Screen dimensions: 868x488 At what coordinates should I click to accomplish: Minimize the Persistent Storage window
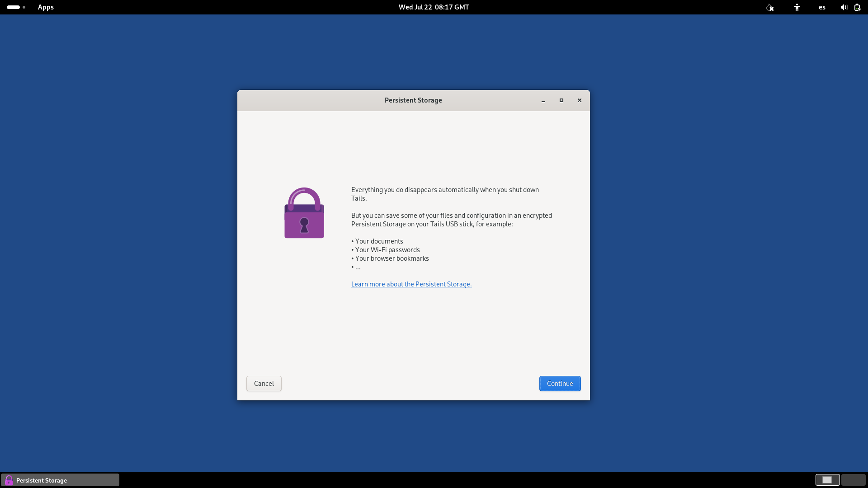click(x=543, y=100)
